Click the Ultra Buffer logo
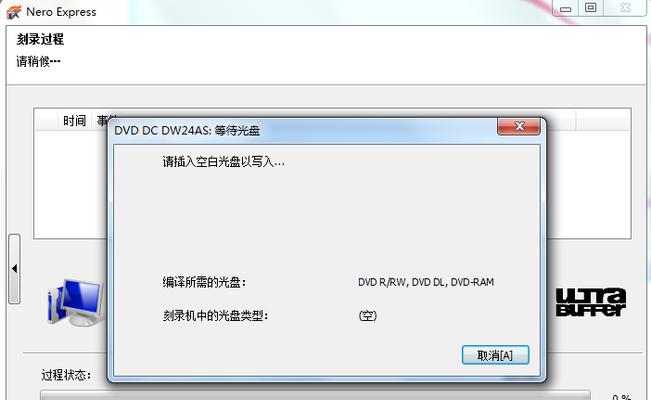 (x=591, y=302)
